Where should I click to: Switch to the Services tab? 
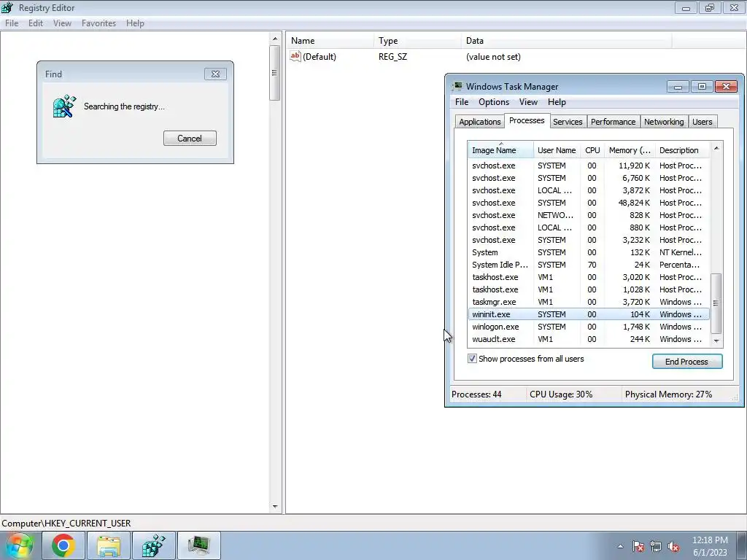(x=568, y=122)
